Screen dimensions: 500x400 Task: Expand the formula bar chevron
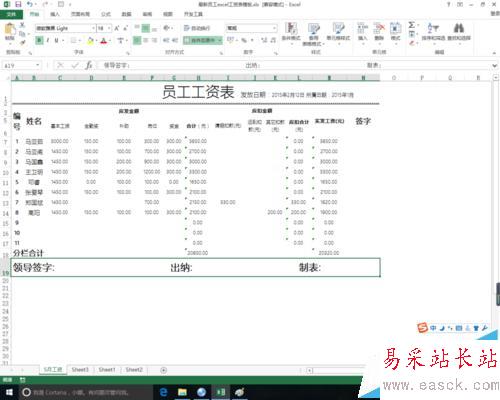coord(495,66)
